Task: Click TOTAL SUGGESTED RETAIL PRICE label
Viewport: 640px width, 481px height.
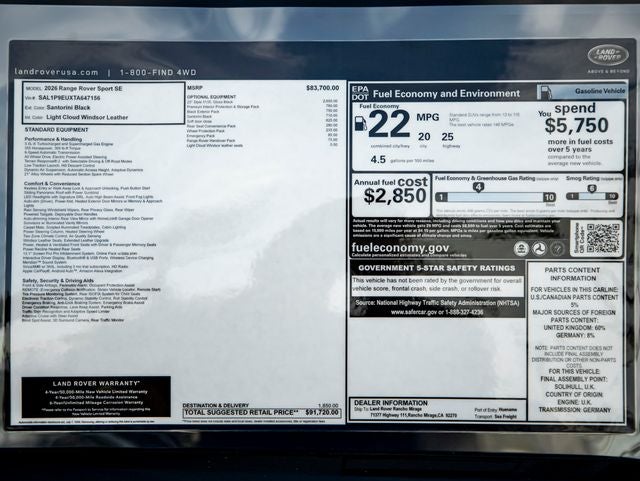Action: click(241, 412)
